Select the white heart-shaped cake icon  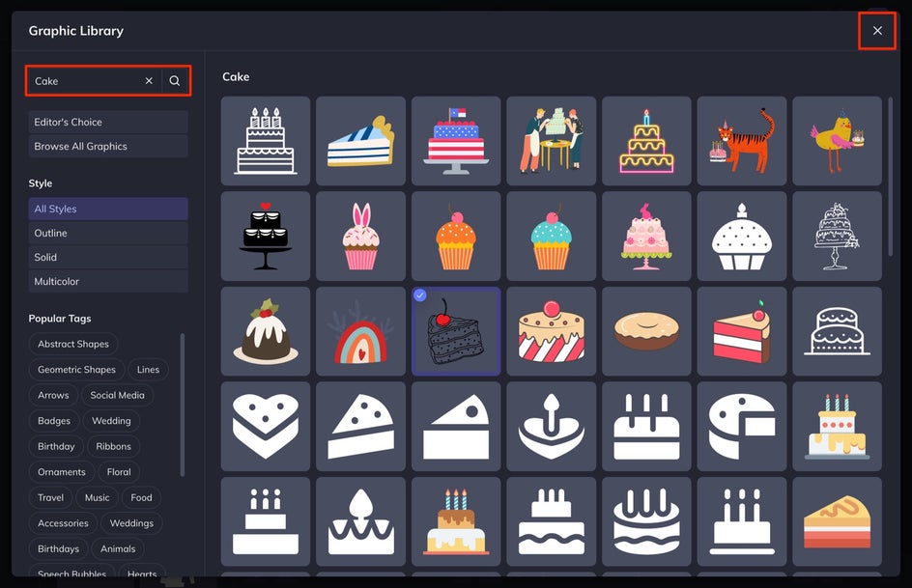[x=266, y=427]
